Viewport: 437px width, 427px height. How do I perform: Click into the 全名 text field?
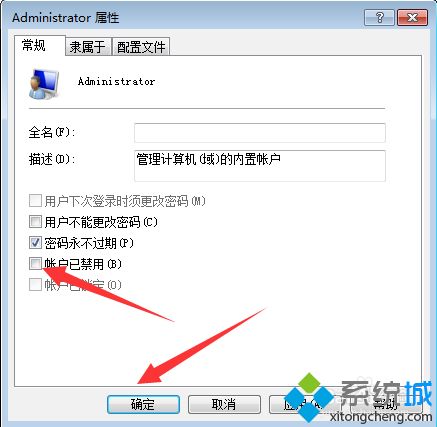tap(260, 133)
